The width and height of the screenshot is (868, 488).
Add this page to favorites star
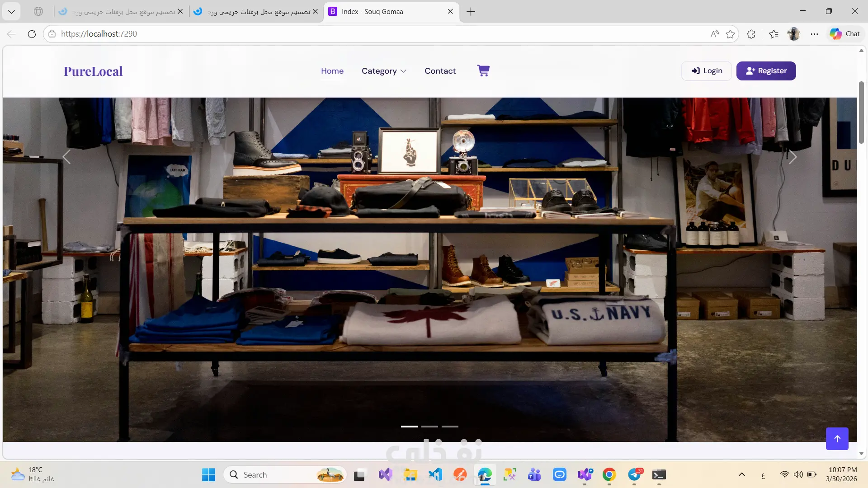pos(730,34)
